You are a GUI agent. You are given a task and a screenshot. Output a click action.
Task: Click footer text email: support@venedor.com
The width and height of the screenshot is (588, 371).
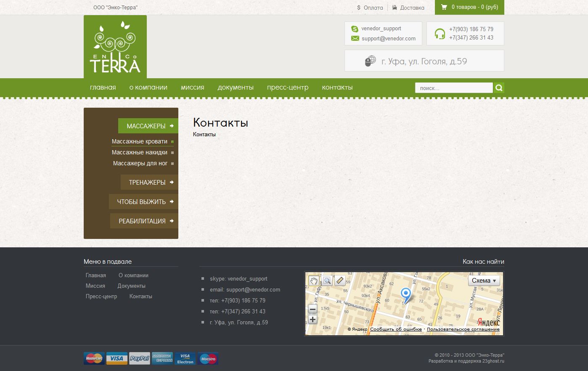point(245,289)
